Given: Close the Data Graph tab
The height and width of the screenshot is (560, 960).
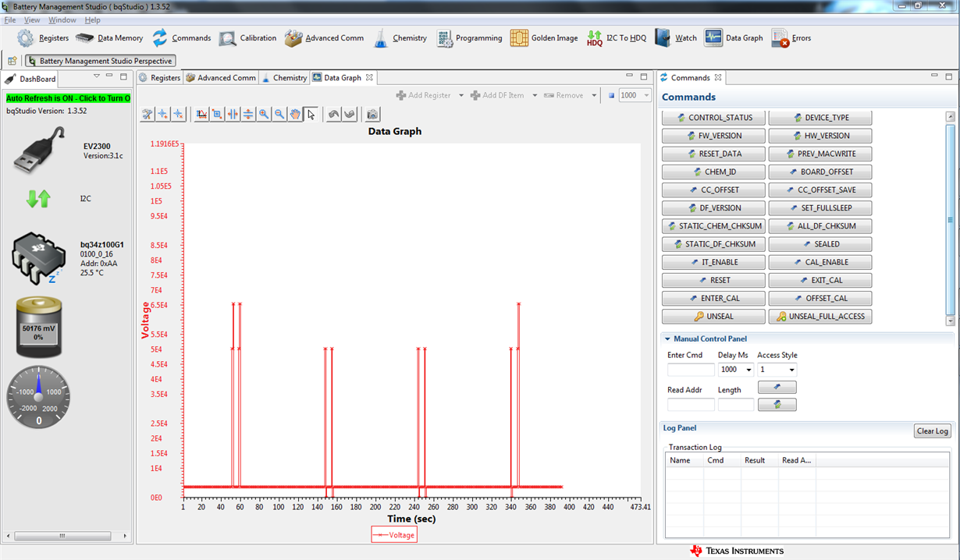Looking at the screenshot, I should click(369, 77).
